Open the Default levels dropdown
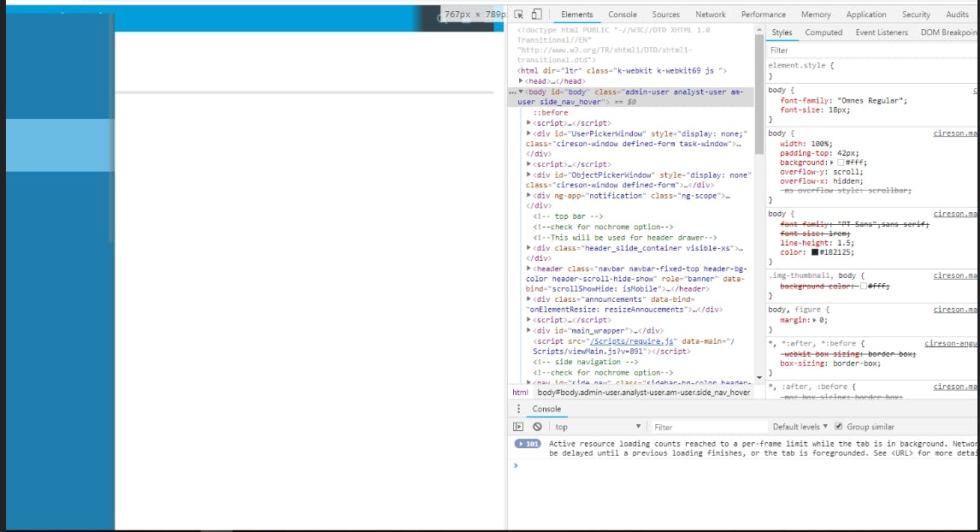Viewport: 980px width, 532px height. [800, 427]
